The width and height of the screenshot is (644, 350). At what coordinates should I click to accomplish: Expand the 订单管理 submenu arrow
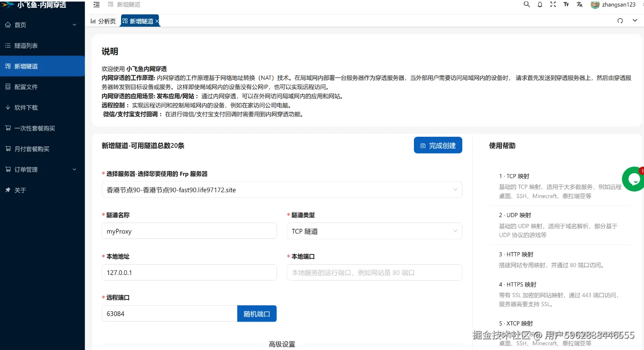tap(74, 169)
